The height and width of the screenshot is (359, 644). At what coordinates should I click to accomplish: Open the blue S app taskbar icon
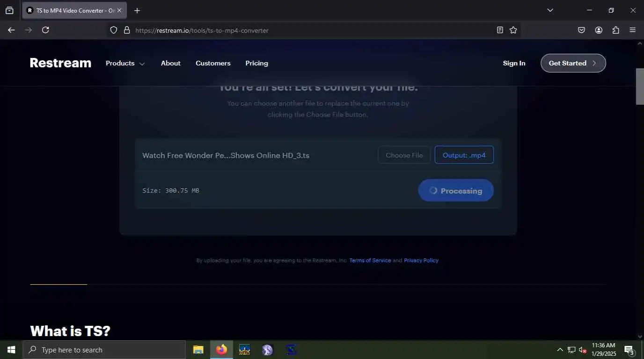pos(291,350)
